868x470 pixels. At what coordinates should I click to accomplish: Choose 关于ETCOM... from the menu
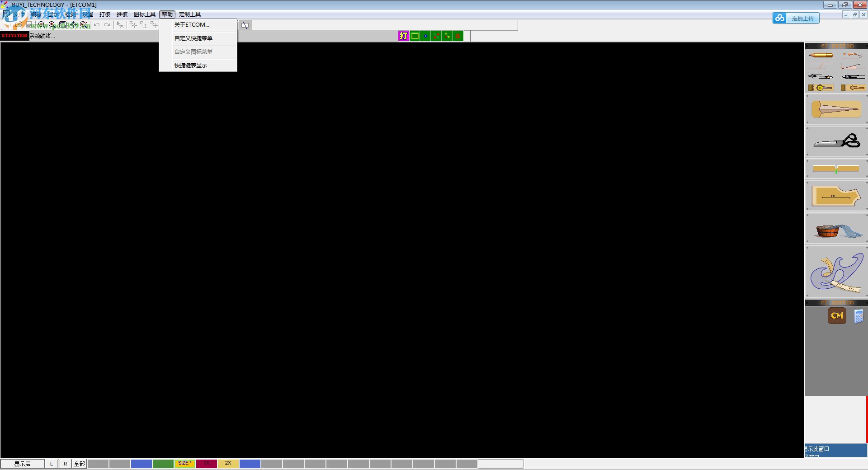(198, 25)
